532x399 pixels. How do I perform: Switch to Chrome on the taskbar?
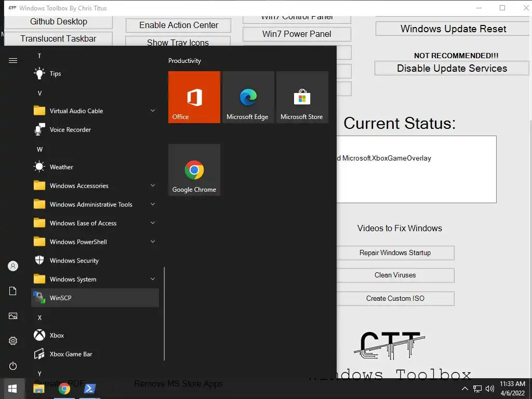(64, 389)
